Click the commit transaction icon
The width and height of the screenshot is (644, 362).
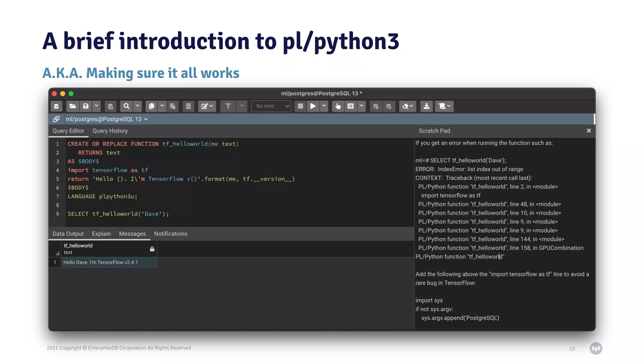point(376,106)
